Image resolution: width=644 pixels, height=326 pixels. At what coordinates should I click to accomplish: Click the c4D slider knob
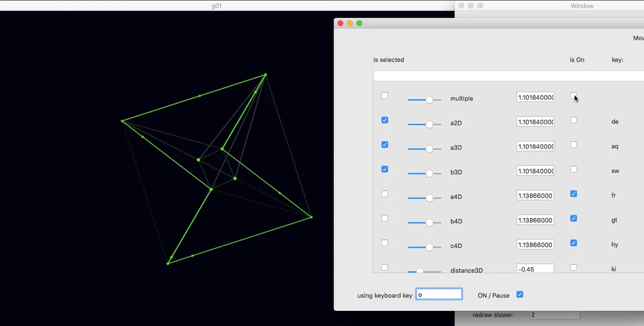tap(429, 248)
